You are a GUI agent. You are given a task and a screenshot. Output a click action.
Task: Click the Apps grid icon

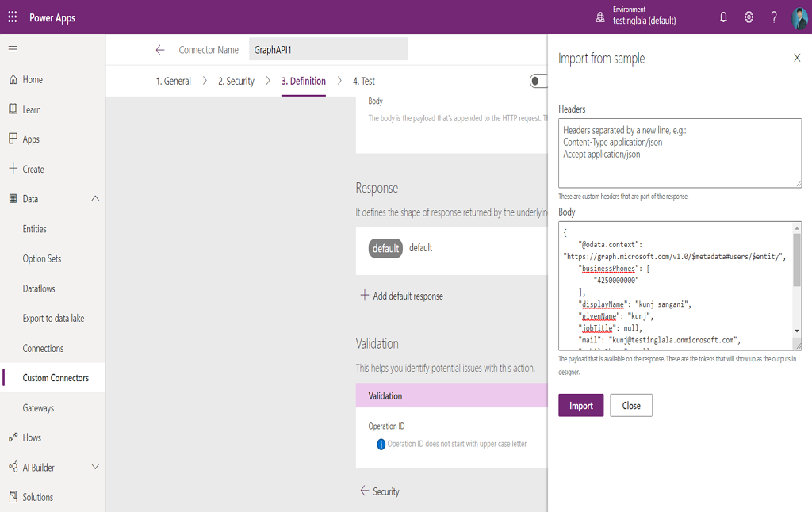(13, 139)
